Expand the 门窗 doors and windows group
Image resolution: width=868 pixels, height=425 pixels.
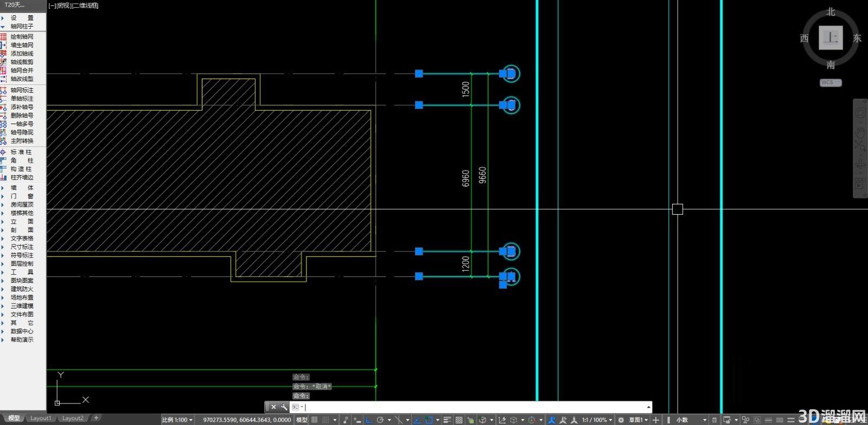click(22, 196)
